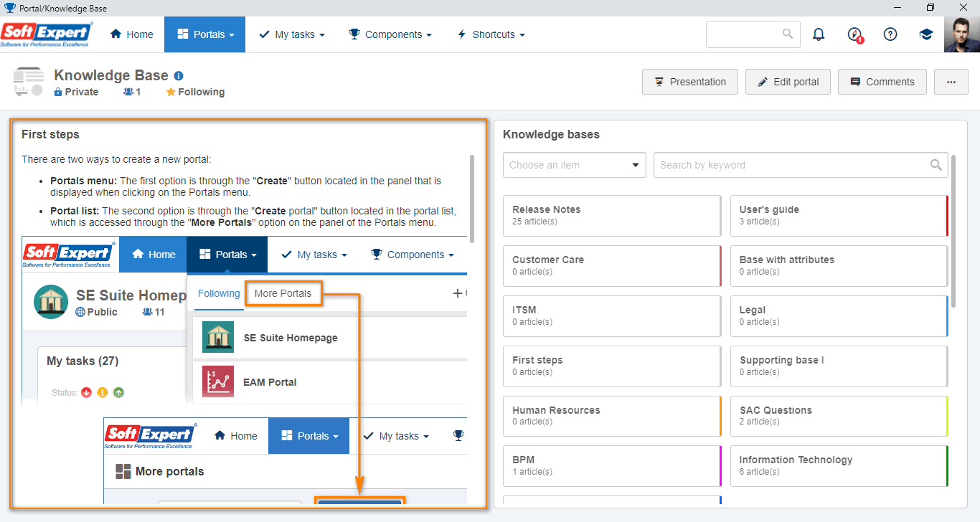Click the Edit portal button
This screenshot has height=522, width=980.
(788, 82)
